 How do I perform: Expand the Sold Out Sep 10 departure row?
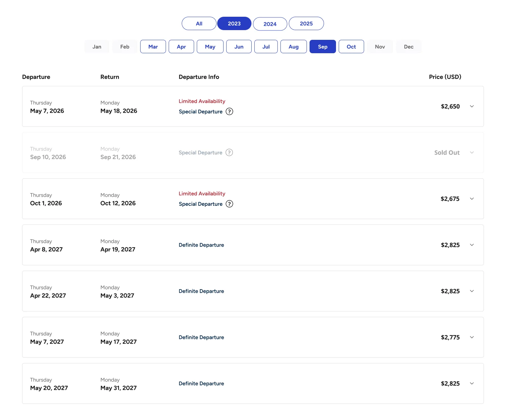(x=472, y=153)
